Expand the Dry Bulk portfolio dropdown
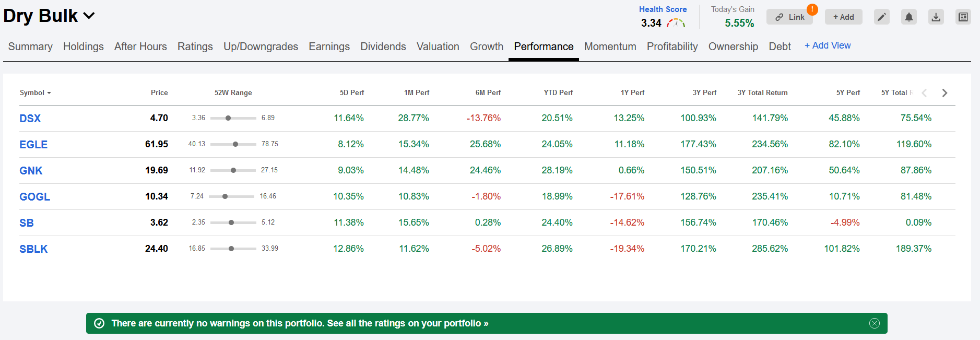This screenshot has height=340, width=980. [89, 16]
